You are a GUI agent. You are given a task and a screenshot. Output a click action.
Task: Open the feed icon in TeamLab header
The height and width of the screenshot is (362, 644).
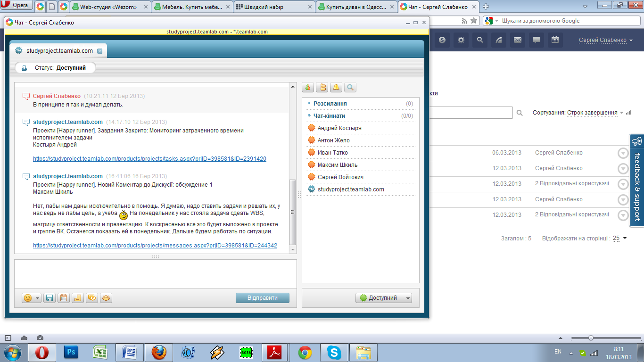click(499, 40)
